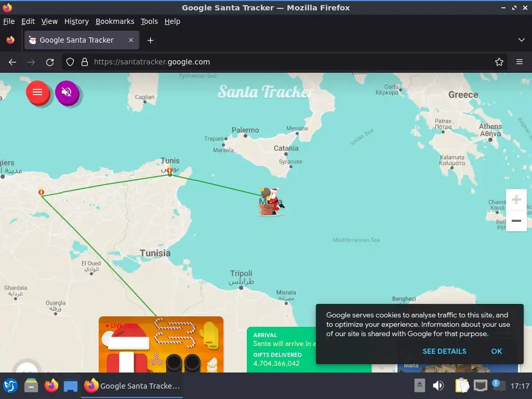Open clipboard manager tray icon
The height and width of the screenshot is (399, 532).
click(x=461, y=385)
